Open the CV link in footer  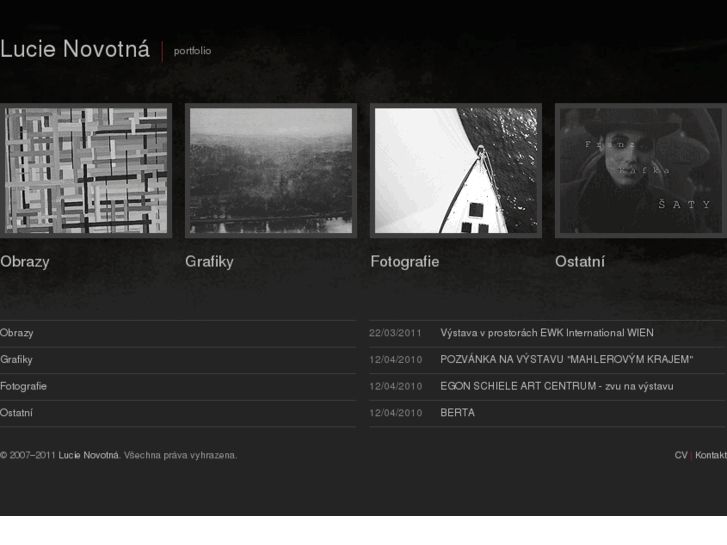[x=681, y=455]
